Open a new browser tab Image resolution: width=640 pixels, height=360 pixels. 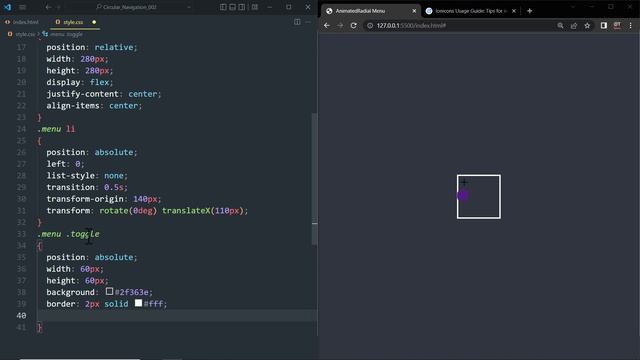(529, 11)
